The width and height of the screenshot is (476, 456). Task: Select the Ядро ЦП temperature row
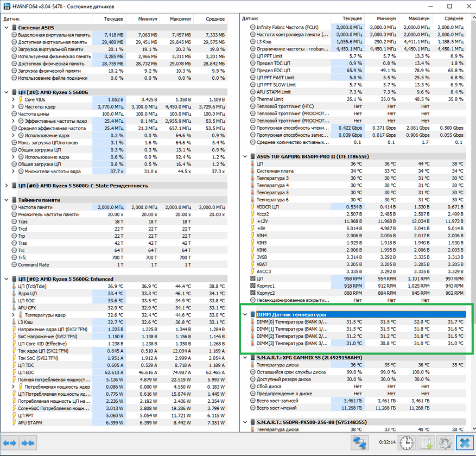119,293
